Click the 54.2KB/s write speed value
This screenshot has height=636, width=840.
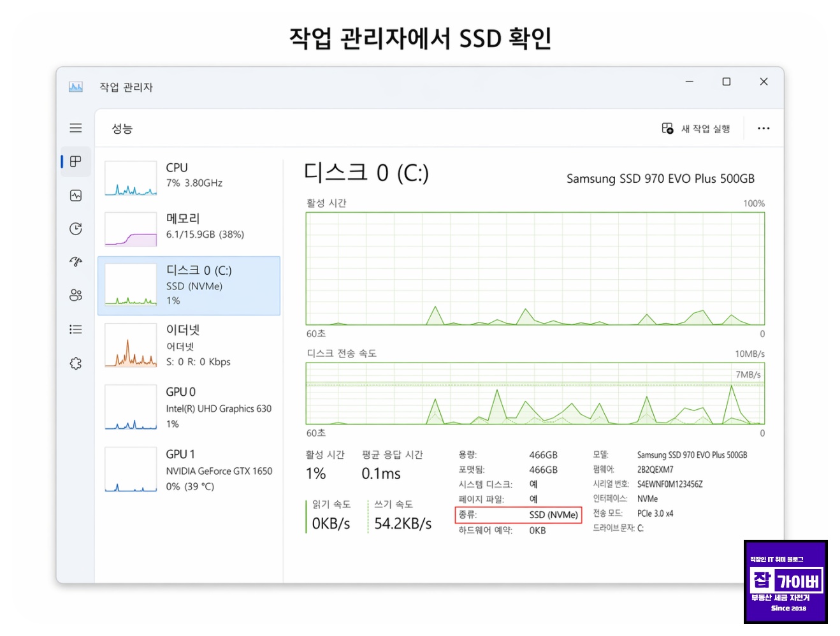coord(403,524)
